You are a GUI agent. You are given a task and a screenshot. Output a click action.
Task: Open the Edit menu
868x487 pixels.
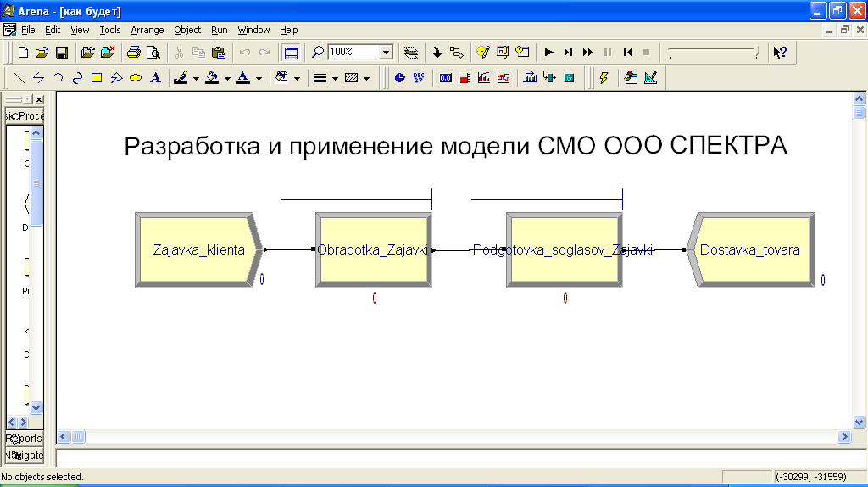pyautogui.click(x=53, y=30)
